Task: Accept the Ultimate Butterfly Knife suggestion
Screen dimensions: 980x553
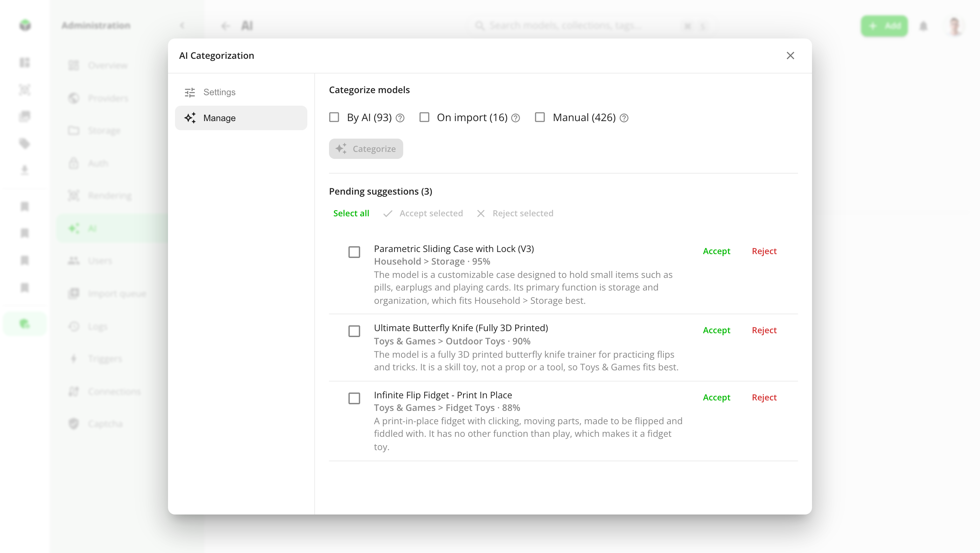Action: (716, 330)
